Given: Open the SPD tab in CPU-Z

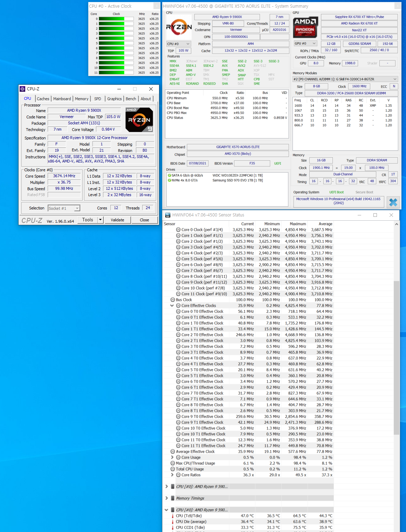Looking at the screenshot, I should click(98, 99).
